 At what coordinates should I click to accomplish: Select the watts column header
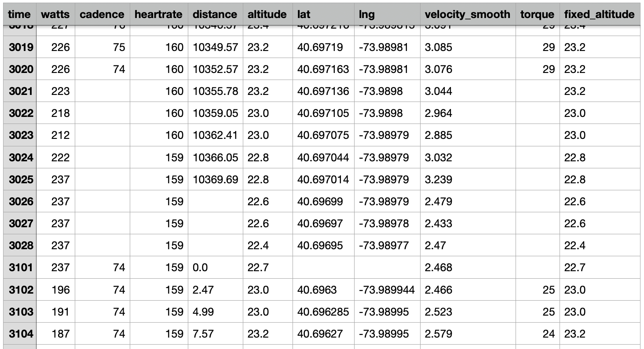55,14
